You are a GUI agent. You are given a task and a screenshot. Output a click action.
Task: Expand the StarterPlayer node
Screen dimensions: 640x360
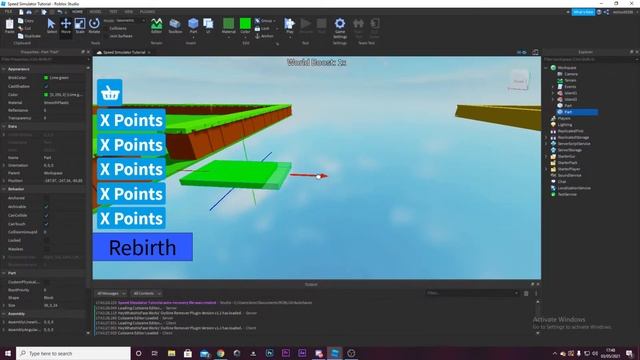point(547,169)
